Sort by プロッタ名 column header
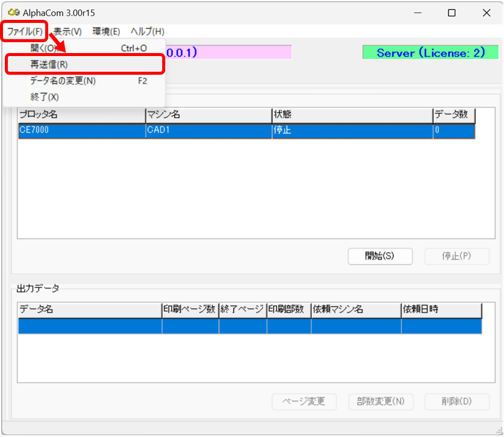The width and height of the screenshot is (504, 437). point(81,115)
